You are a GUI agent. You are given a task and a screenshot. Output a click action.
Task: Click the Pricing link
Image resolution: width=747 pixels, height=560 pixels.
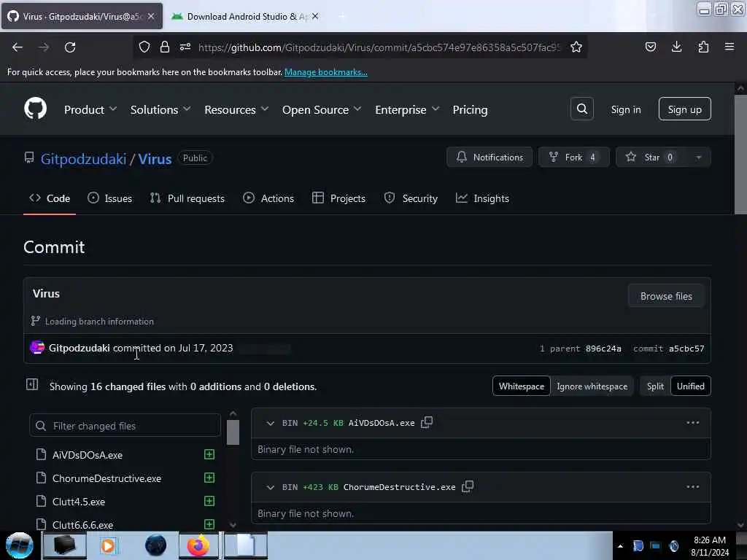(x=470, y=109)
